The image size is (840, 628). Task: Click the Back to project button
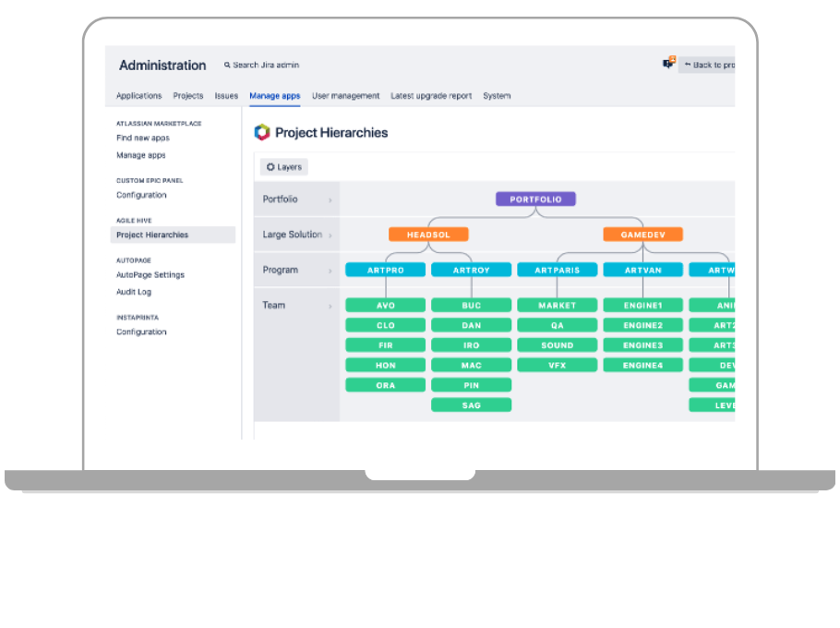point(706,65)
